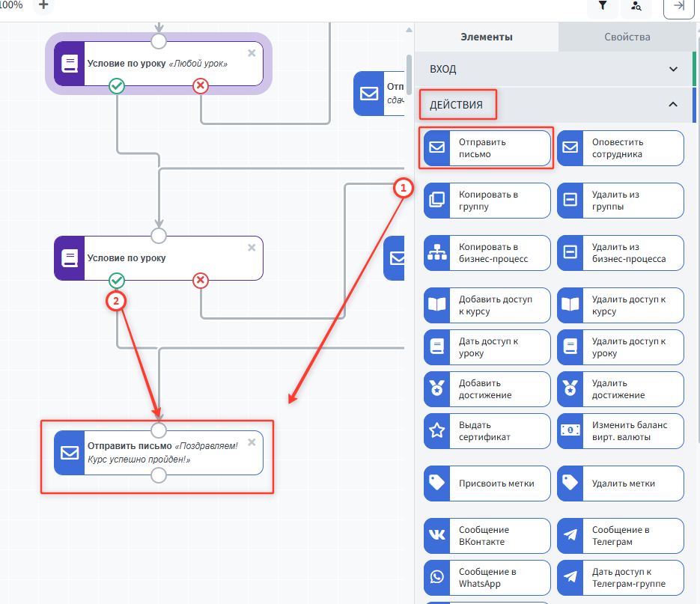Choose 'Сообщение в WhatsApp' action

487,578
